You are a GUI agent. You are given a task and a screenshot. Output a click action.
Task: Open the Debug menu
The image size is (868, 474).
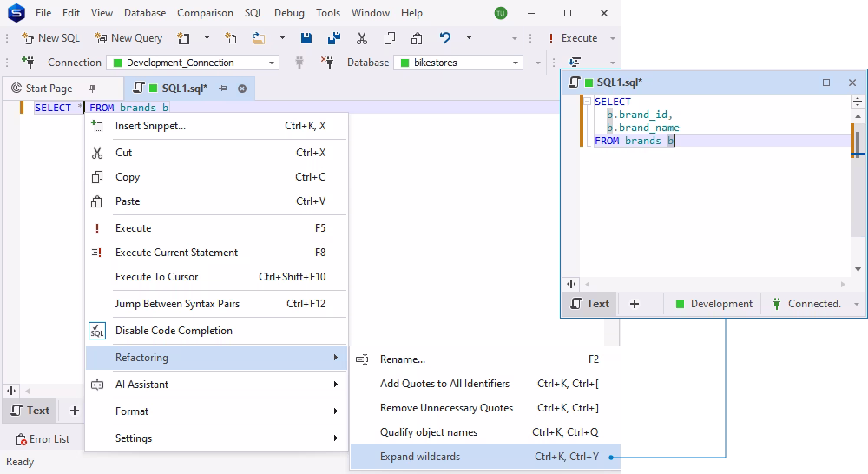coord(289,13)
